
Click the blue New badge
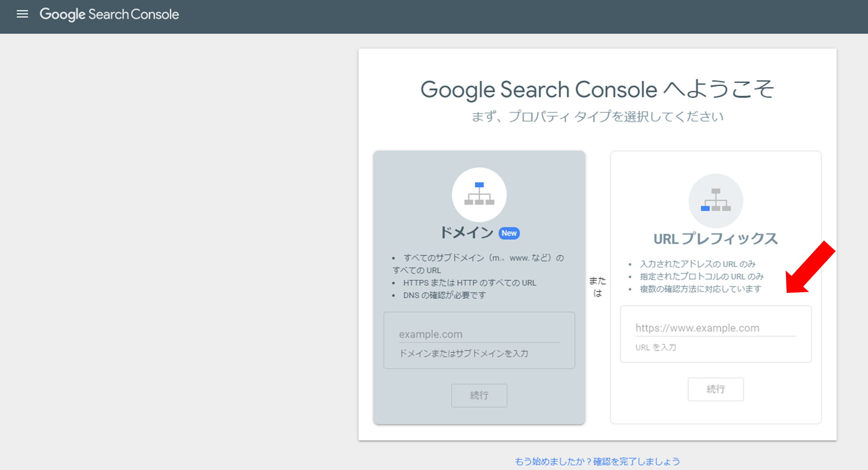[x=509, y=233]
